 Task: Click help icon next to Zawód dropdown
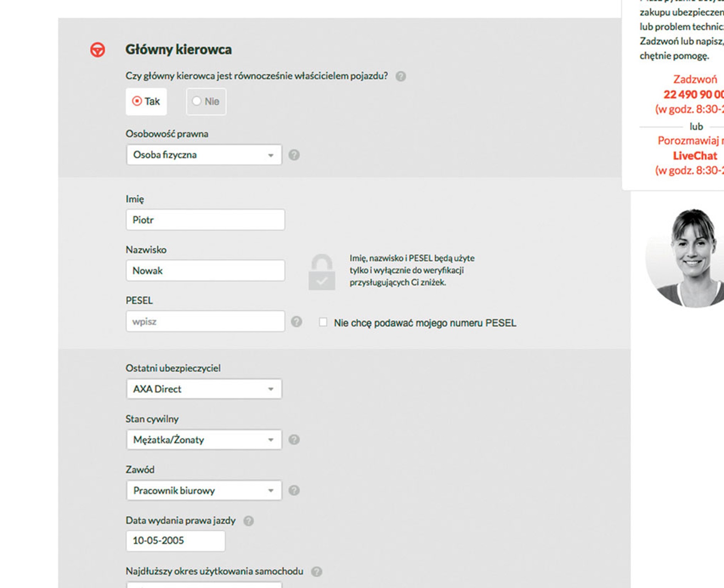(294, 491)
